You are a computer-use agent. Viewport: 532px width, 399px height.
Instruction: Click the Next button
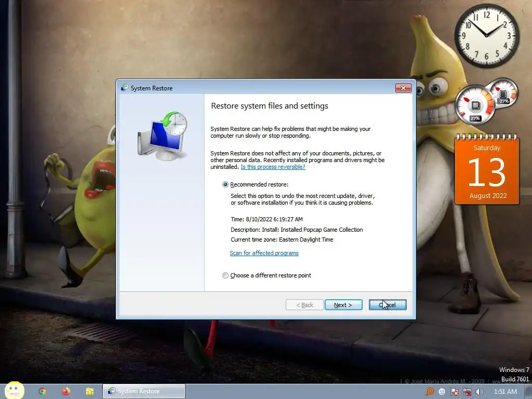click(x=343, y=304)
